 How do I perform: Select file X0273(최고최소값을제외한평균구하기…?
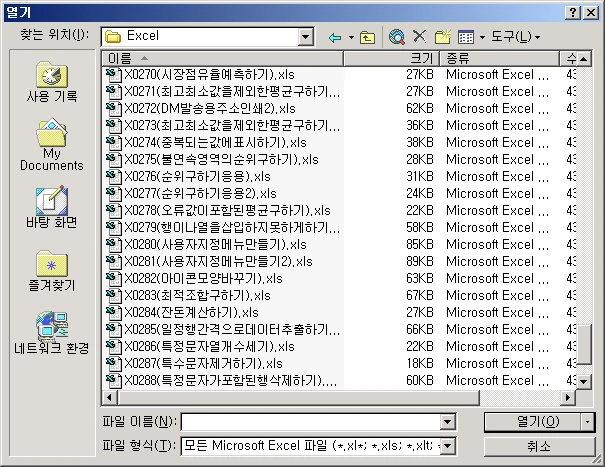pyautogui.click(x=232, y=125)
